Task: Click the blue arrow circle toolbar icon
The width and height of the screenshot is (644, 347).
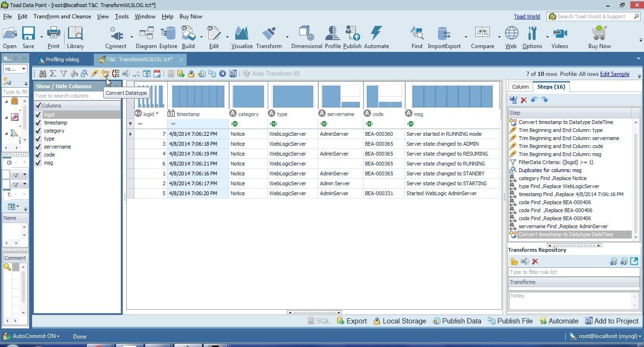Action: pyautogui.click(x=223, y=74)
